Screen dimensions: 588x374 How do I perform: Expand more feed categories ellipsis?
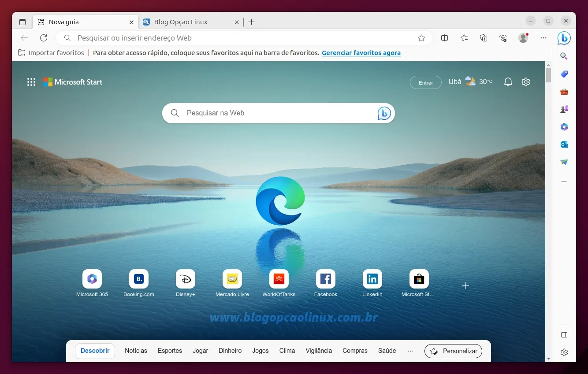click(410, 351)
